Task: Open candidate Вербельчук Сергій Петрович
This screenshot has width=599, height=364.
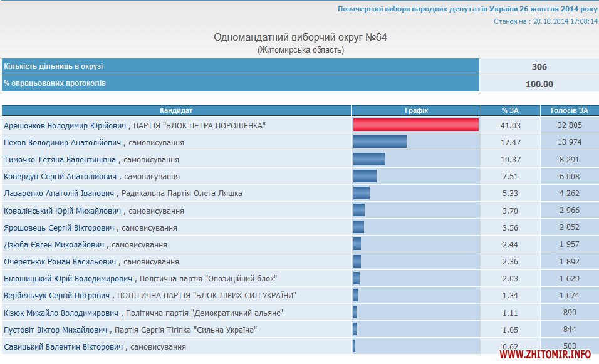Action: pos(57,295)
